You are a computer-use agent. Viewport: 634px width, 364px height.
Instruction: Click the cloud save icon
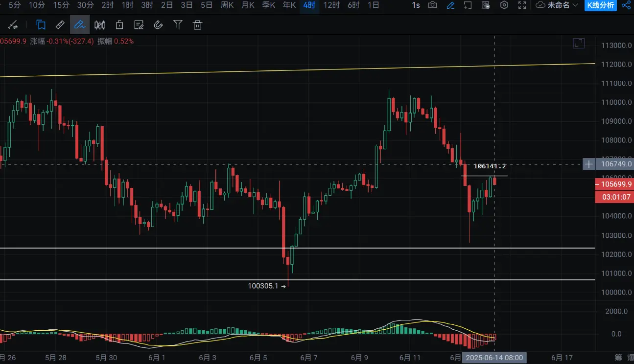(540, 5)
